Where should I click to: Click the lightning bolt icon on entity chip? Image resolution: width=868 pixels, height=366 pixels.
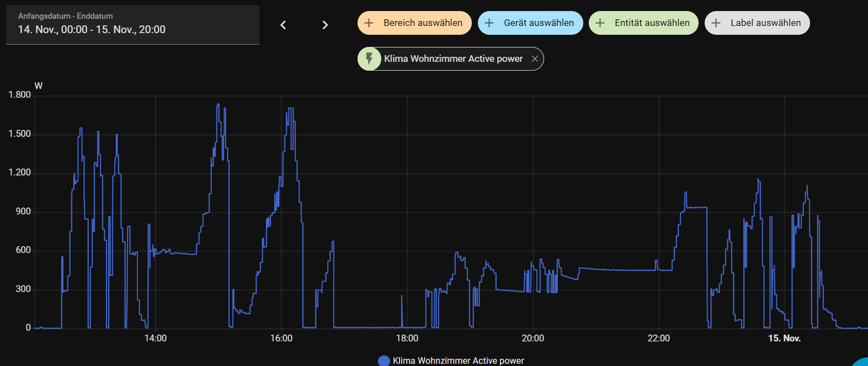[x=370, y=59]
